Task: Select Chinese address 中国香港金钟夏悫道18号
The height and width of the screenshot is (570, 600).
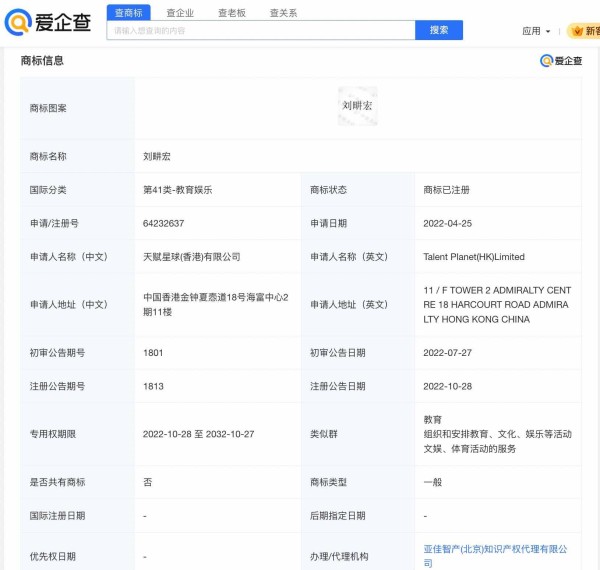Action: [x=194, y=298]
